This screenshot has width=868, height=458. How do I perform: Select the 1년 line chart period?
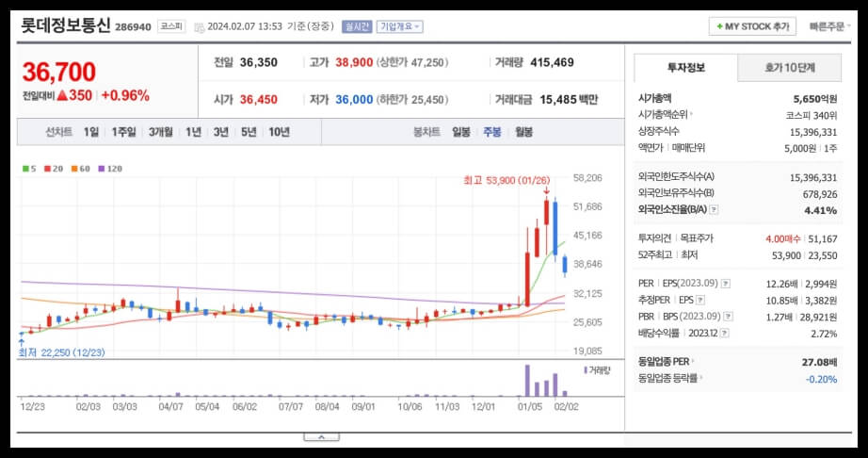point(193,132)
